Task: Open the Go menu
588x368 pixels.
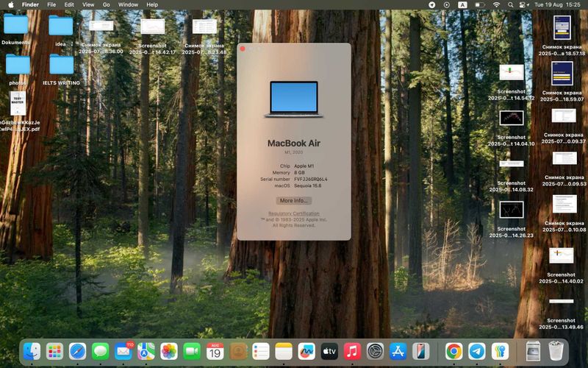Action: click(x=106, y=4)
